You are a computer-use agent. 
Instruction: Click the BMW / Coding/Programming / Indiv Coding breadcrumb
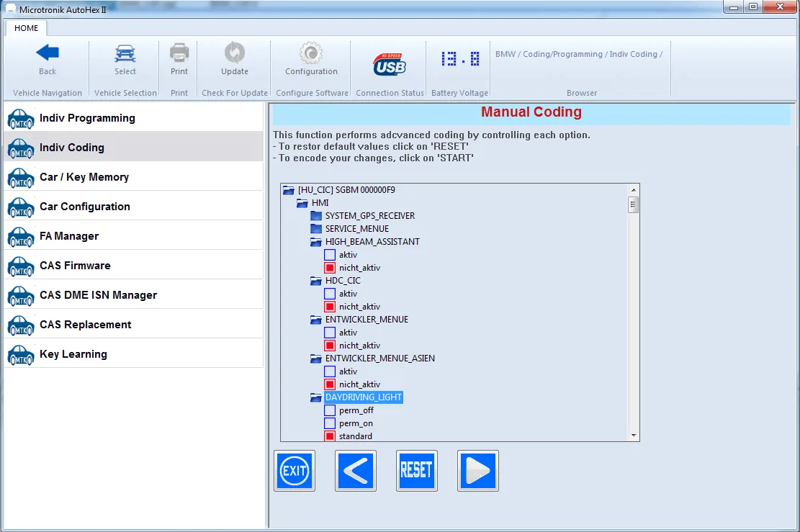579,54
